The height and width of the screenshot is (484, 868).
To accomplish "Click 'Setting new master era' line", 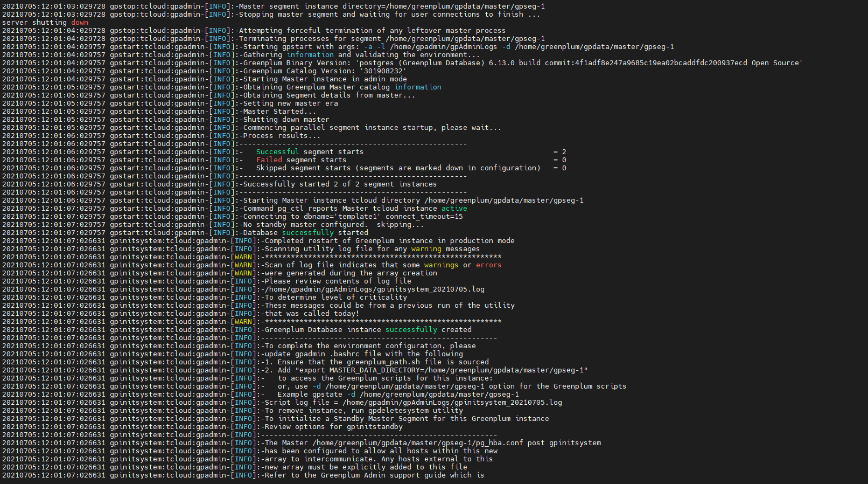I will point(290,103).
